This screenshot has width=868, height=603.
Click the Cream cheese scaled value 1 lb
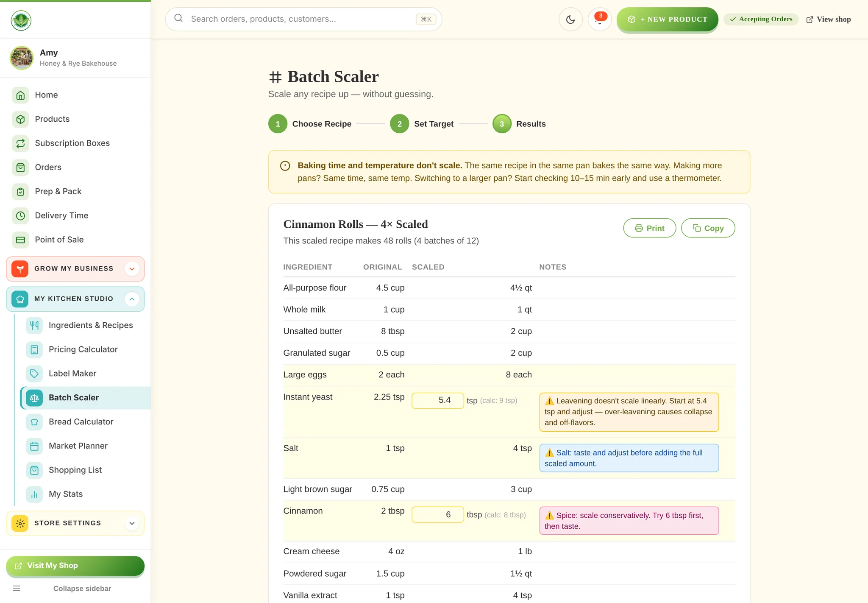click(525, 551)
